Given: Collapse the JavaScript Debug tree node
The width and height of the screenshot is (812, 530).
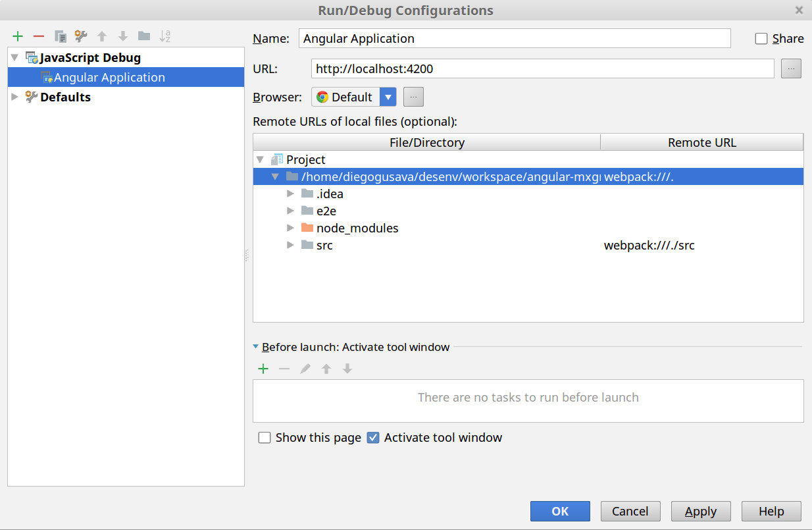Looking at the screenshot, I should 14,57.
